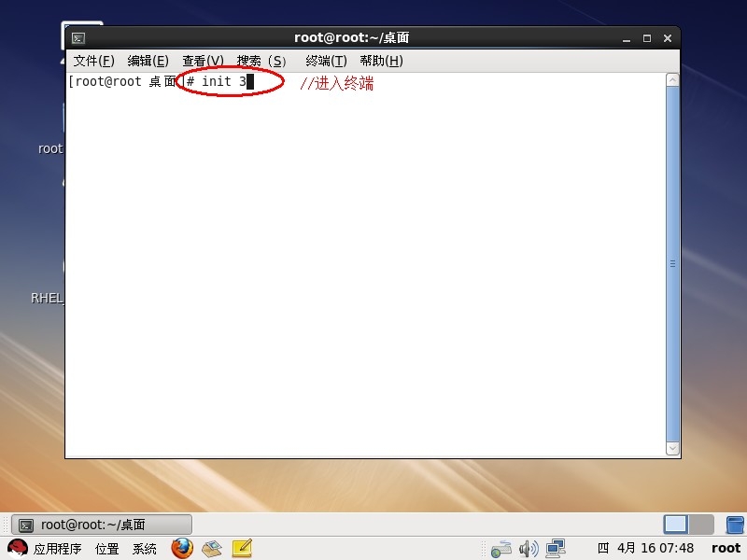747x560 pixels.
Task: Switch to the second workspace
Action: [x=701, y=525]
